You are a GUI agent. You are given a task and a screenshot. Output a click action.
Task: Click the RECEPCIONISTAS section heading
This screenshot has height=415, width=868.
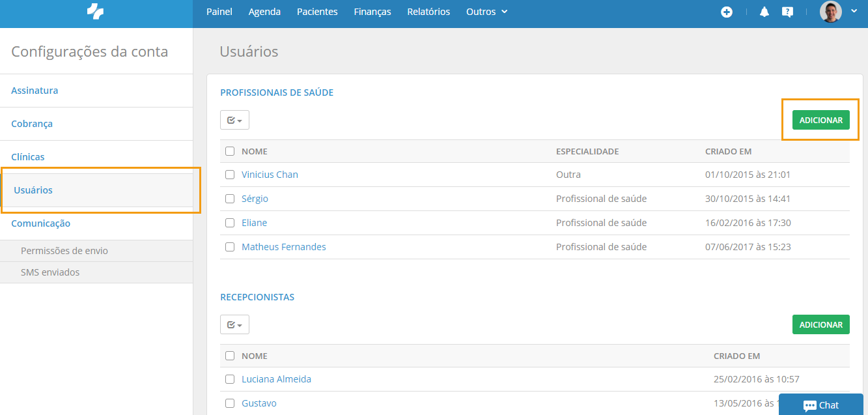click(257, 297)
